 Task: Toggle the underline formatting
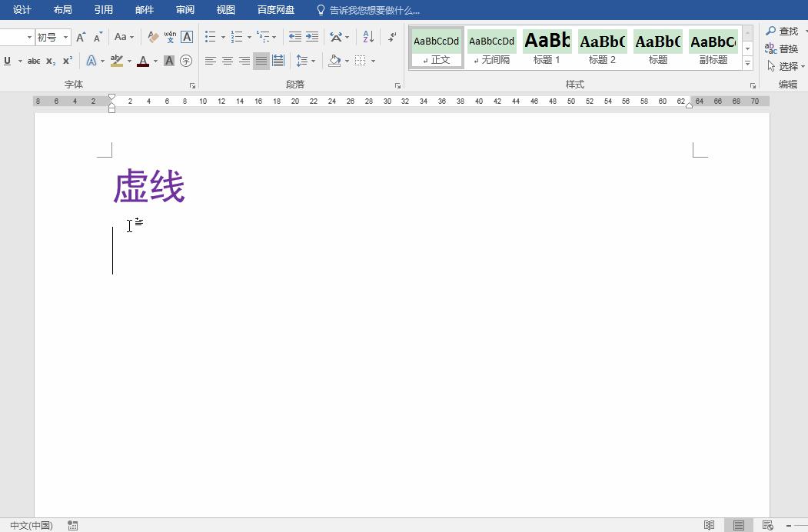click(x=7, y=60)
